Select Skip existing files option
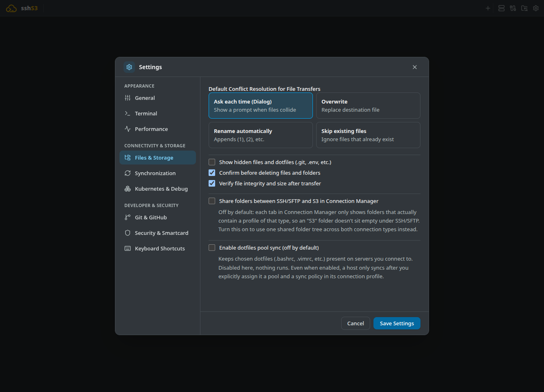The image size is (544, 392). (x=368, y=135)
